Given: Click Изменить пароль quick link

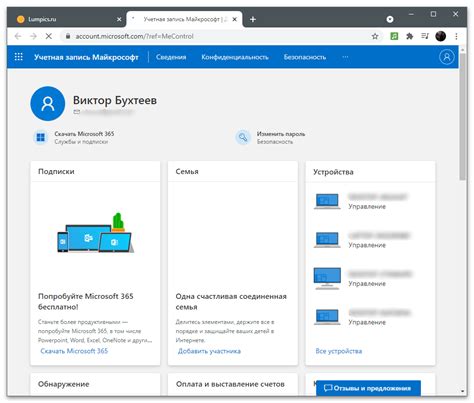Looking at the screenshot, I should 281,134.
